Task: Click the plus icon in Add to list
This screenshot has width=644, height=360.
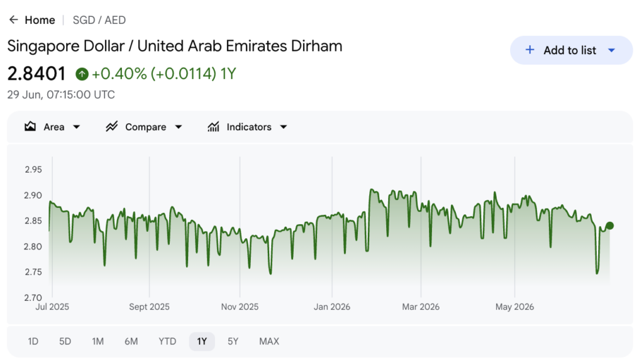Action: click(530, 50)
